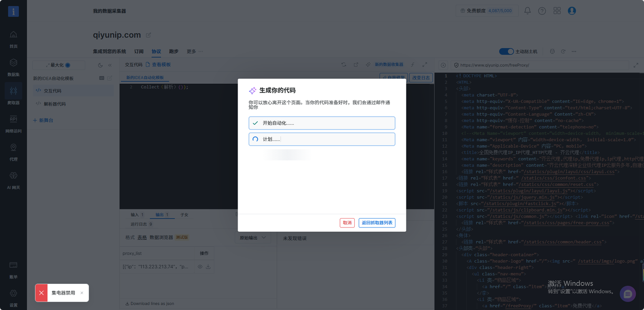Viewport: 644px width, 310px height.
Task: Open the user profile avatar
Action: 572,11
